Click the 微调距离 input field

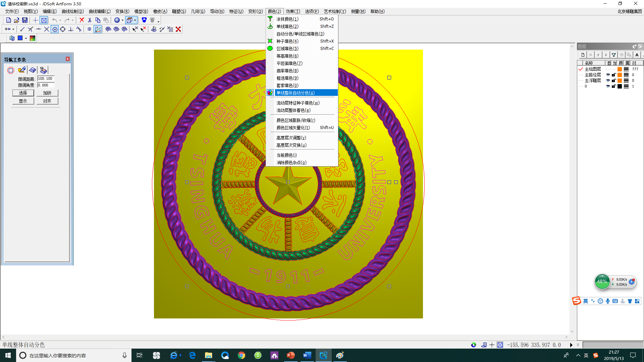(x=46, y=78)
